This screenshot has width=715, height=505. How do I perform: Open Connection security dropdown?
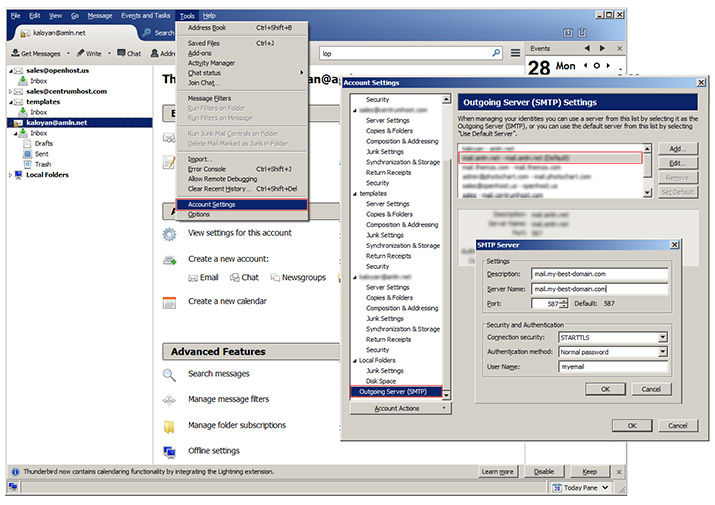[x=663, y=338]
